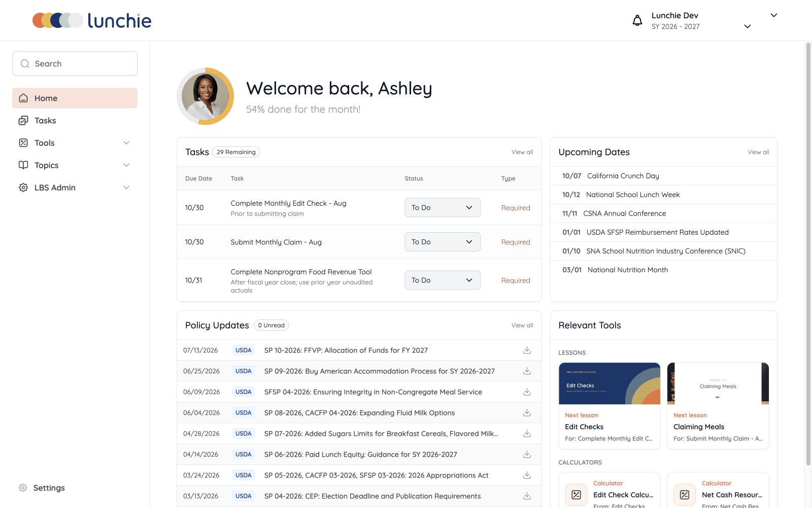Click Ashley's profile photo
812x508 pixels.
click(x=206, y=96)
